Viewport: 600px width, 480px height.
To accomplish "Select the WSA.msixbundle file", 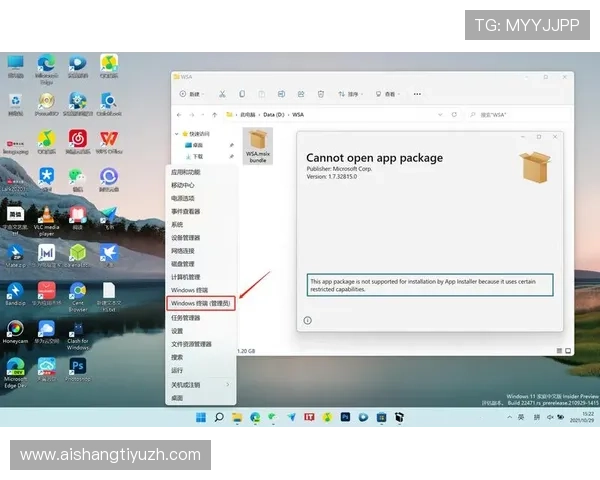I will [x=259, y=146].
